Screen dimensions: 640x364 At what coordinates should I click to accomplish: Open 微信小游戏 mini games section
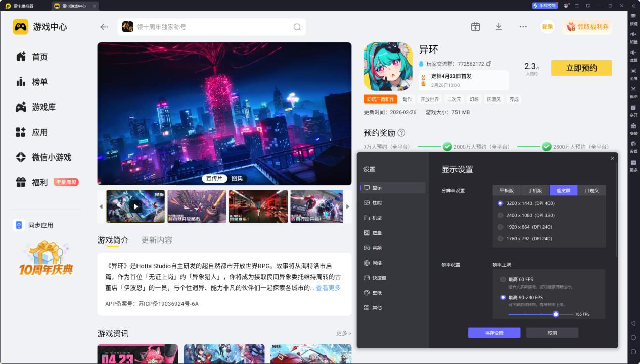[x=43, y=158]
